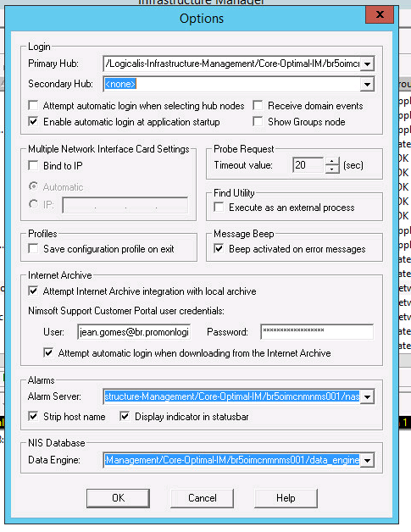Check Execute as an external process
The height and width of the screenshot is (532, 411).
(x=219, y=208)
